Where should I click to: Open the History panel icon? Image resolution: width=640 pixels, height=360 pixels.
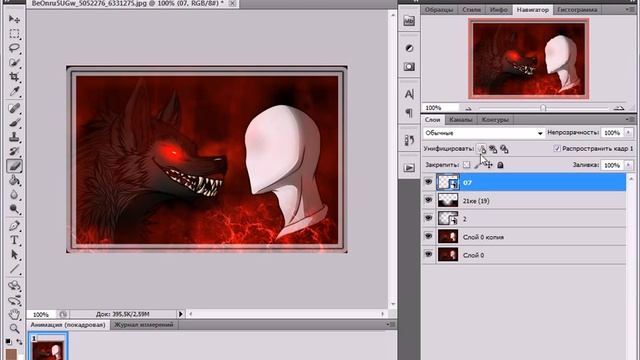409,140
